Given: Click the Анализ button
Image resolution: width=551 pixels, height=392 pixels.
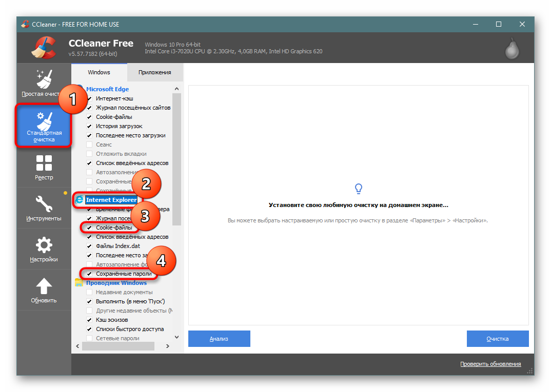Looking at the screenshot, I should (219, 339).
